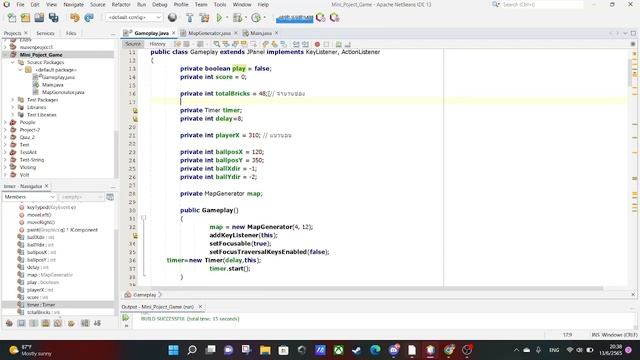Click the Redo toolbar icon
This screenshot has height=360, width=640.
(x=89, y=18)
